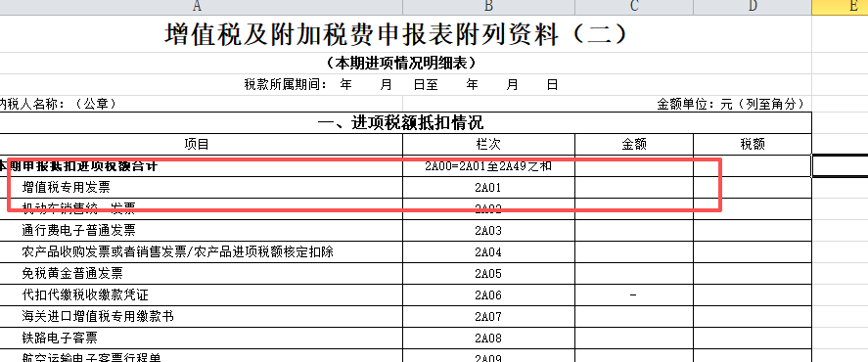Viewport: 868px width, 362px height.
Task: Select column D header
Action: pos(753,7)
